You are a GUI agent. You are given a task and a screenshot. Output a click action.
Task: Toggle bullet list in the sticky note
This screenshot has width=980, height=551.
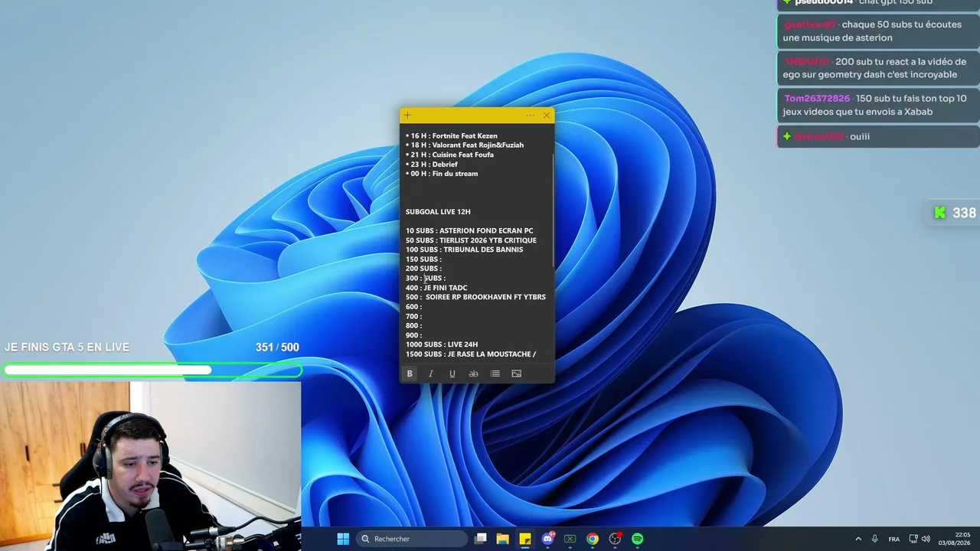pyautogui.click(x=495, y=373)
